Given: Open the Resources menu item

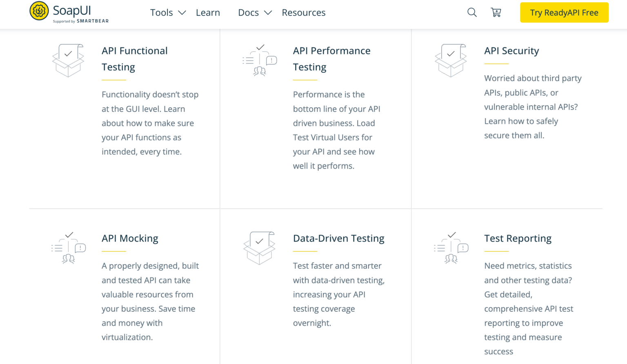Looking at the screenshot, I should 303,13.
